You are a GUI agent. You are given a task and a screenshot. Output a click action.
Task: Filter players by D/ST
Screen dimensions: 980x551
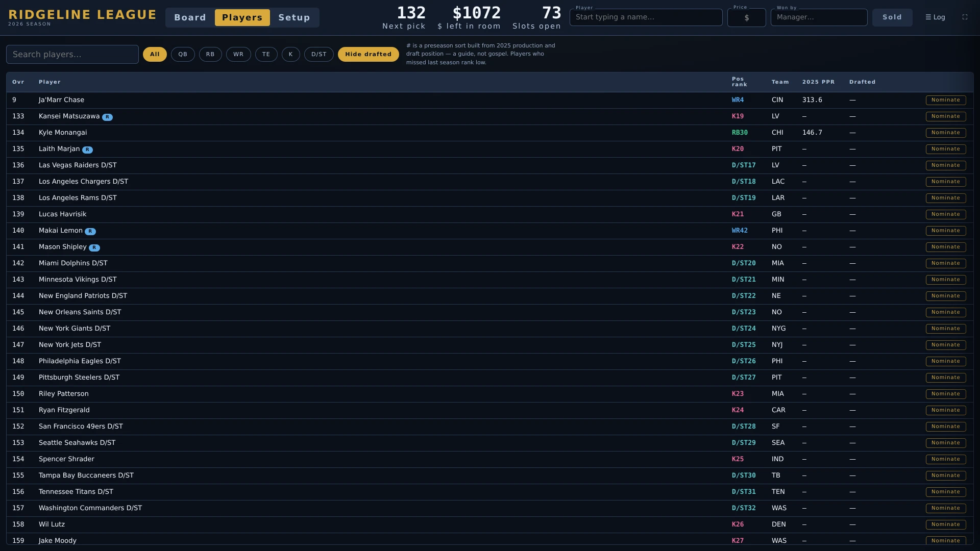318,54
